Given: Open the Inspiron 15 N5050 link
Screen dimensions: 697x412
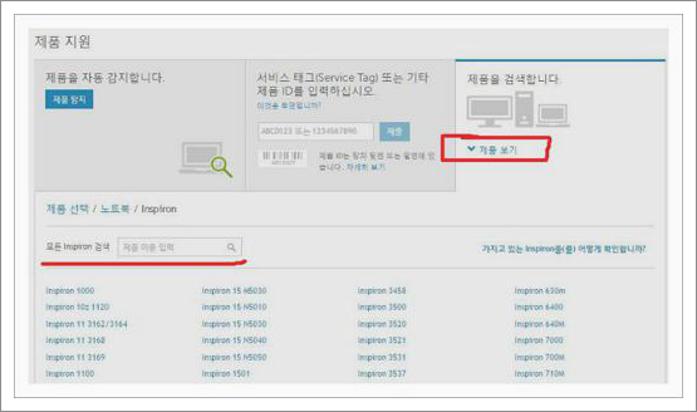Looking at the screenshot, I should (x=234, y=357).
